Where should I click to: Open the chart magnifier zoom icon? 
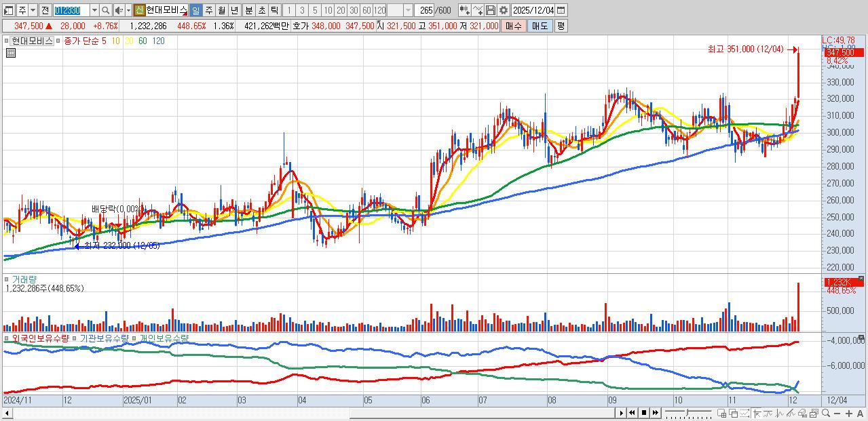click(825, 412)
